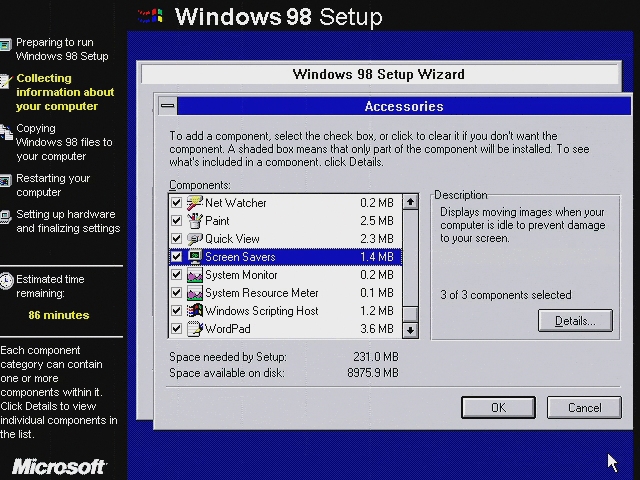Click the System Monitor graph icon
The width and height of the screenshot is (640, 480).
(195, 275)
